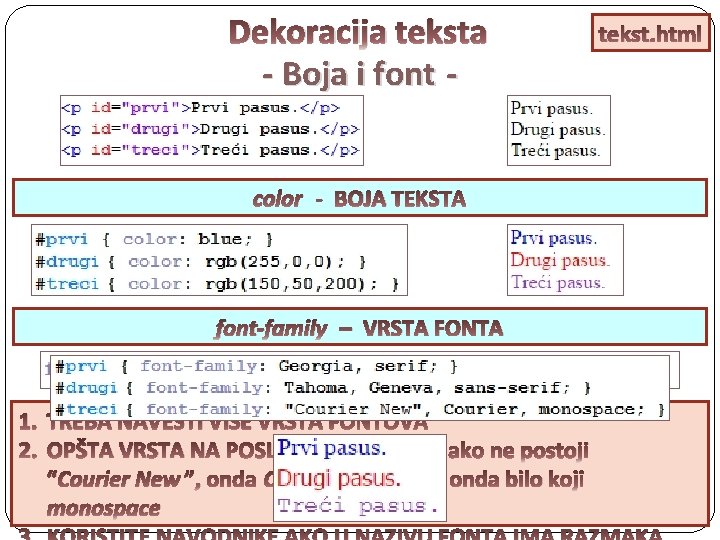This screenshot has width=720, height=540.
Task: Click the phrase "ako ne postoji"
Action: click(518, 450)
